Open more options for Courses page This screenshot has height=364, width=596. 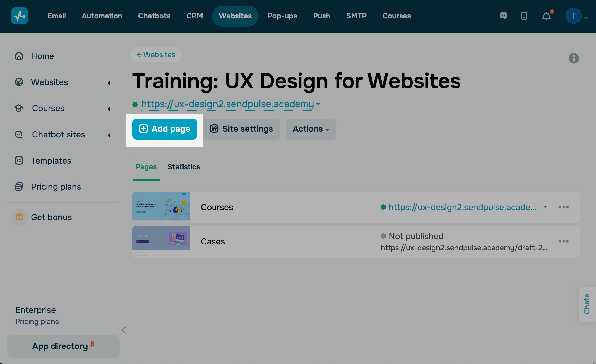click(564, 207)
